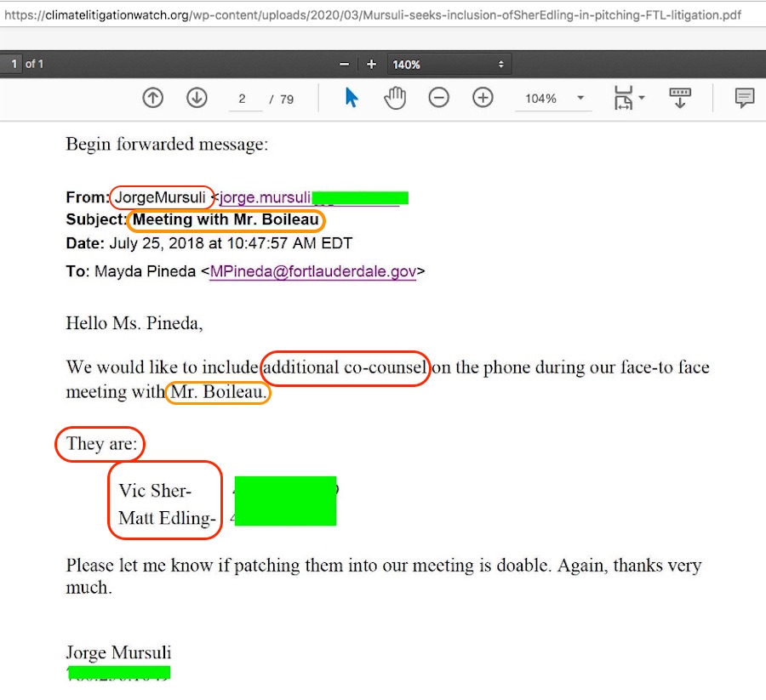The width and height of the screenshot is (766, 700).
Task: Open the MPineda@fortlauderdale.gov email link
Action: [x=312, y=272]
